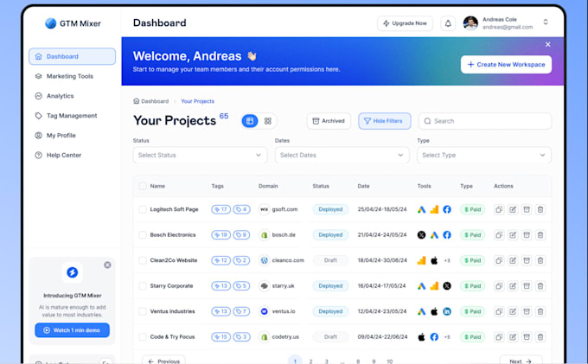Open the Select Status dropdown

[x=200, y=155]
